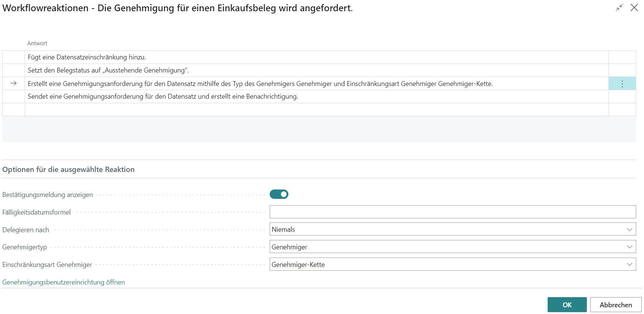Click the Fälligkeitsdatumsformel label
The height and width of the screenshot is (314, 644).
pos(36,212)
